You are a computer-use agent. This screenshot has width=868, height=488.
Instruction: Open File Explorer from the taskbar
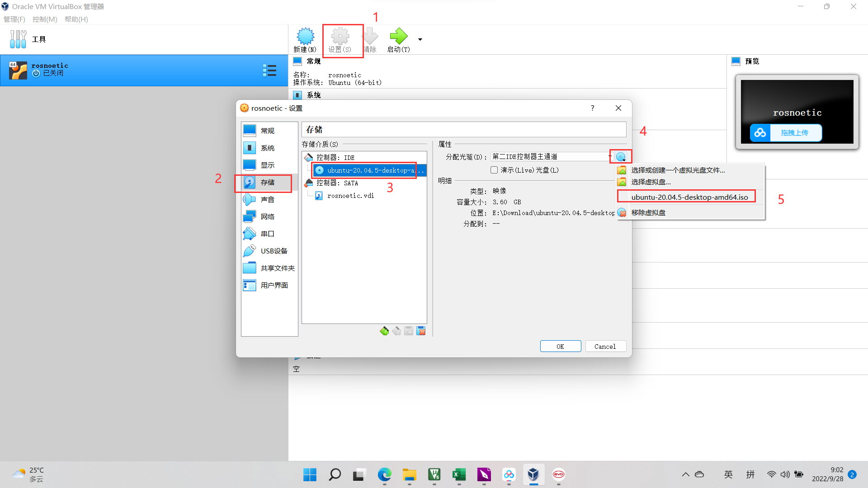[x=410, y=474]
